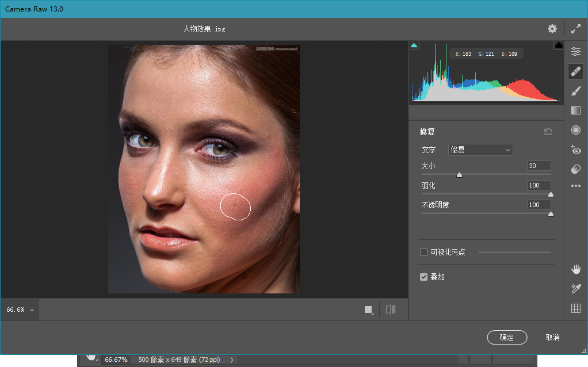Image resolution: width=588 pixels, height=367 pixels.
Task: Adjust the 大小 size slider handle
Action: point(459,175)
